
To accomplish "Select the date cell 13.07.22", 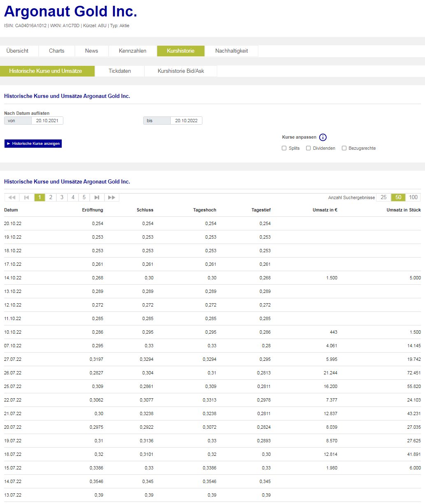I will click(x=13, y=495).
